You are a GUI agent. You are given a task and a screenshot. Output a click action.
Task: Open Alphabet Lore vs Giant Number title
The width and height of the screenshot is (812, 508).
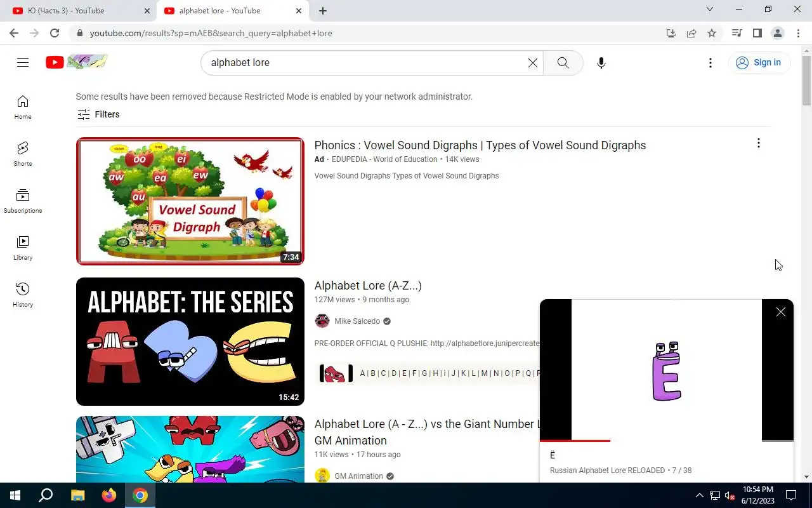coord(426,432)
